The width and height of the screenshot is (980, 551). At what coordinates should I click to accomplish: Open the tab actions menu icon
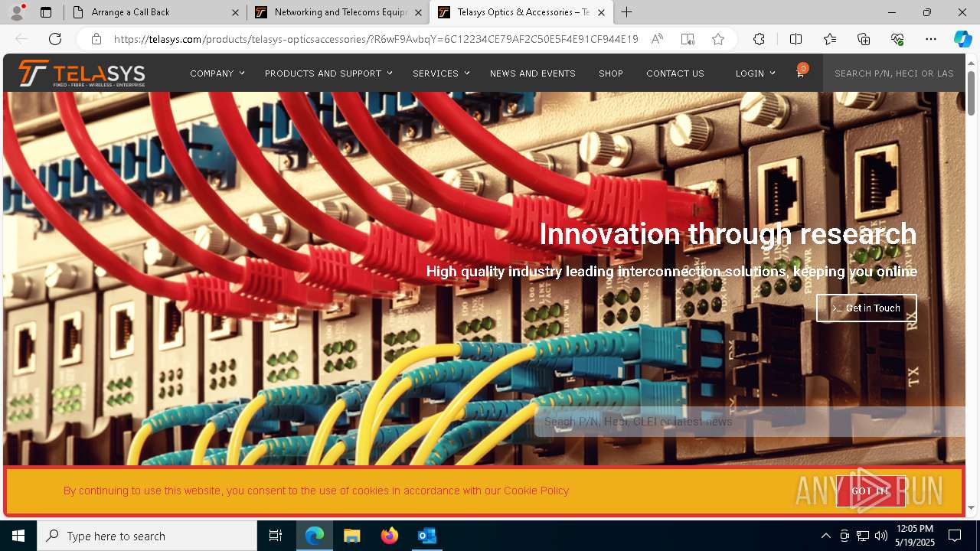46,12
